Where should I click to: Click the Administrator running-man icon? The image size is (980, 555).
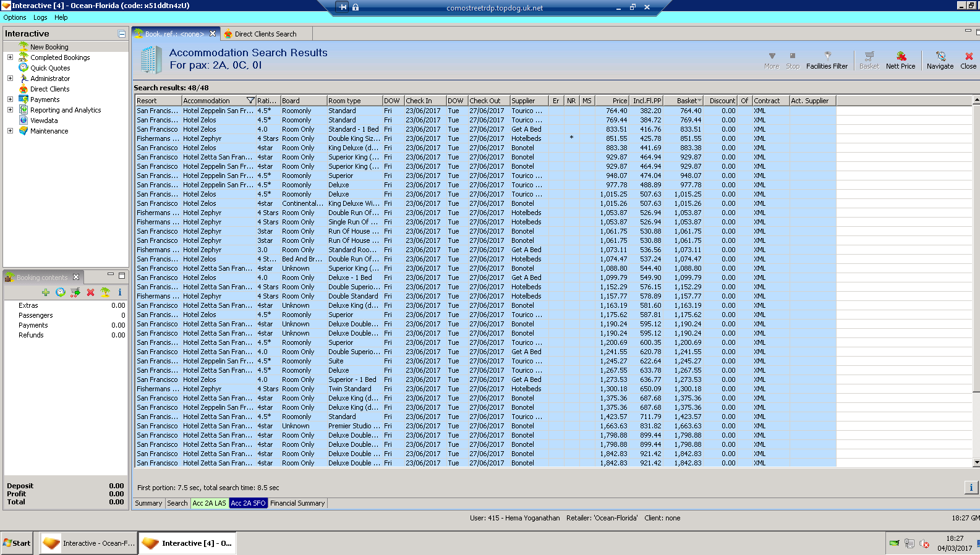click(x=23, y=78)
